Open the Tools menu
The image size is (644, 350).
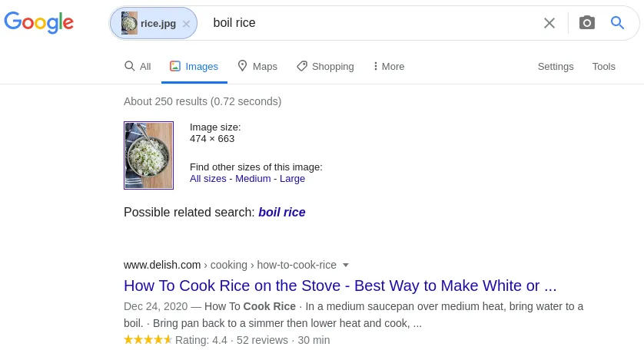[x=603, y=67]
